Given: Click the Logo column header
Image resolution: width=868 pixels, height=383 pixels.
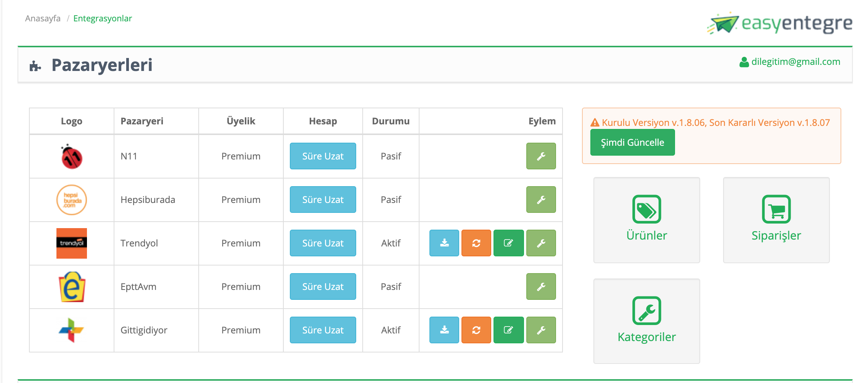Looking at the screenshot, I should coord(72,121).
